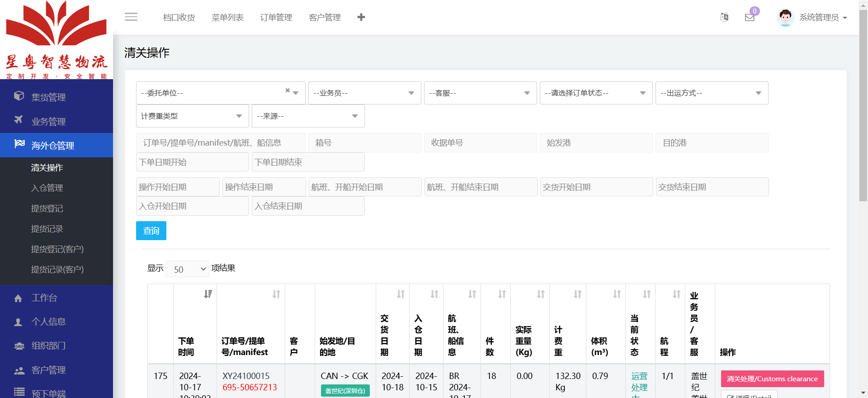The image size is (868, 398).
Task: Click the flag icon beside 海外仓管理
Action: (x=19, y=144)
